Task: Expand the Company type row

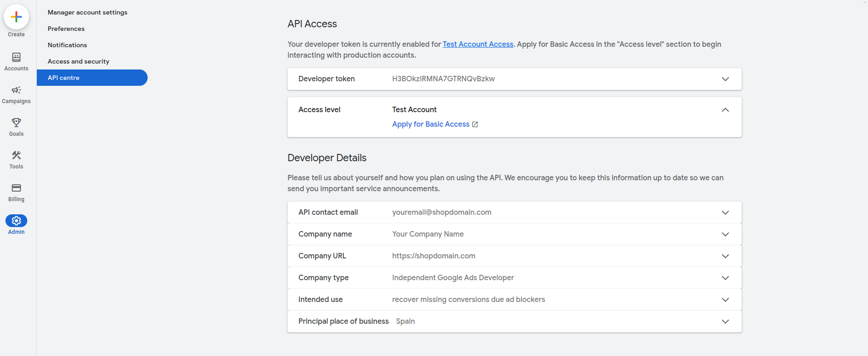Action: [x=725, y=278]
